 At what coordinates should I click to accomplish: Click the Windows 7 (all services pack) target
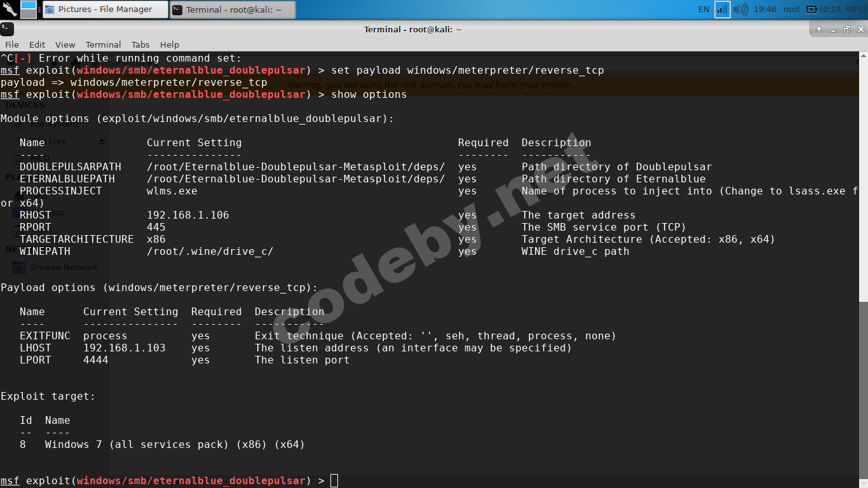(175, 444)
